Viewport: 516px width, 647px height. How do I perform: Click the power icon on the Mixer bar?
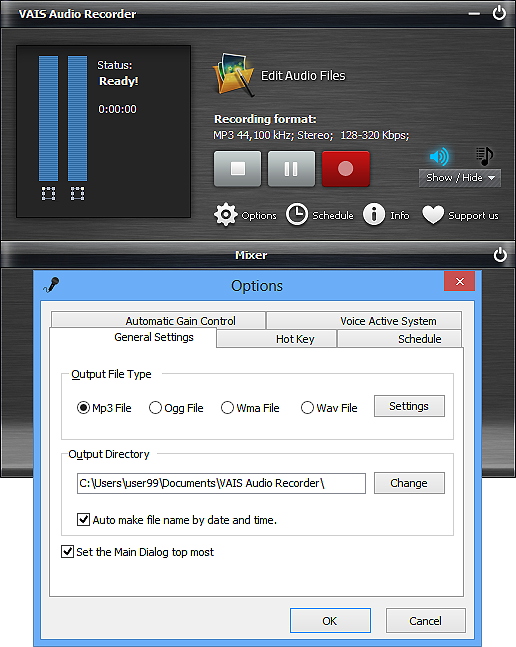point(500,255)
